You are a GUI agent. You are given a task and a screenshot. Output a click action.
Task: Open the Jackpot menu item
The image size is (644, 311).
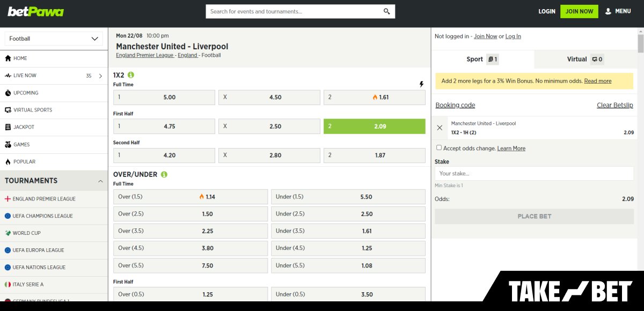click(54, 127)
